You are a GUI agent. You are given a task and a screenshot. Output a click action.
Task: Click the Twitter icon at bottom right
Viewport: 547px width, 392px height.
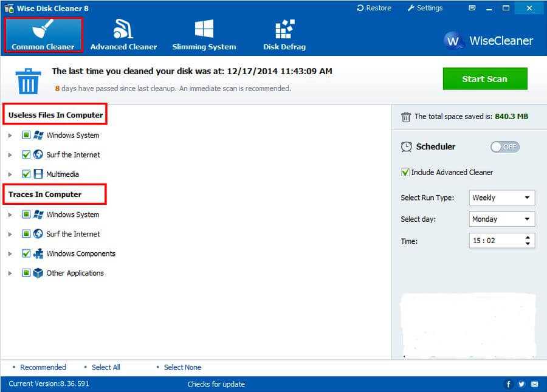coord(521,384)
